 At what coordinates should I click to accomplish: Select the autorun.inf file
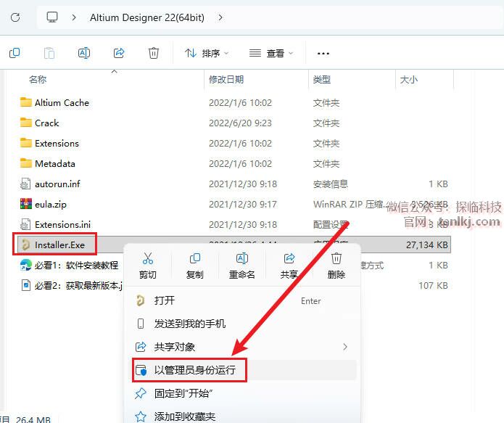pyautogui.click(x=57, y=184)
